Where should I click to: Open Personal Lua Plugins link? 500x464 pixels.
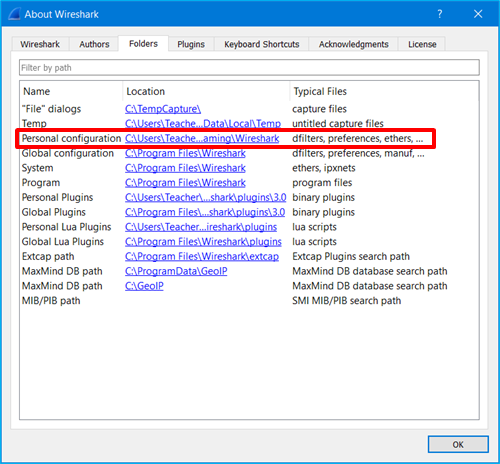click(x=201, y=227)
